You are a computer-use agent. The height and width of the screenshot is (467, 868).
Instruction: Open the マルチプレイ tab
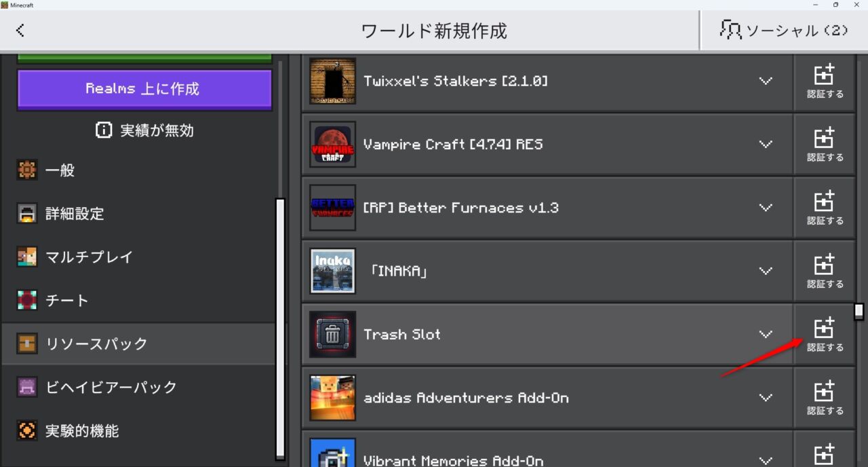click(x=138, y=257)
